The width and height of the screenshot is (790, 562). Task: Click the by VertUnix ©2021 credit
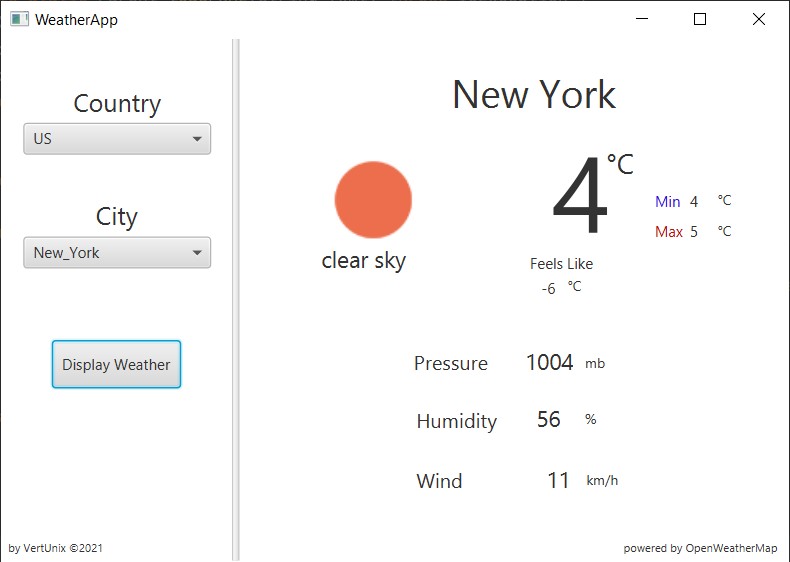pos(55,548)
